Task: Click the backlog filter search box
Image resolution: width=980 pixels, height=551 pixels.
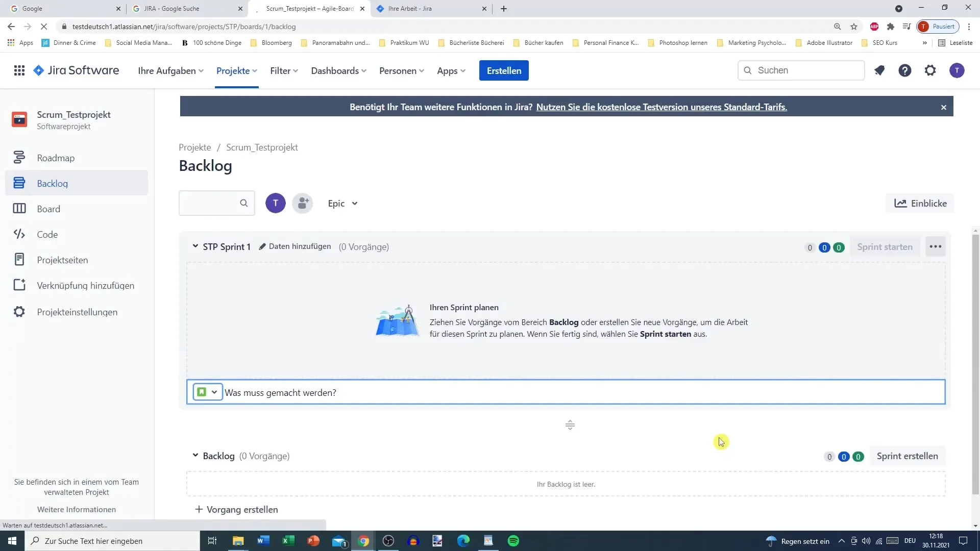Action: click(x=216, y=203)
